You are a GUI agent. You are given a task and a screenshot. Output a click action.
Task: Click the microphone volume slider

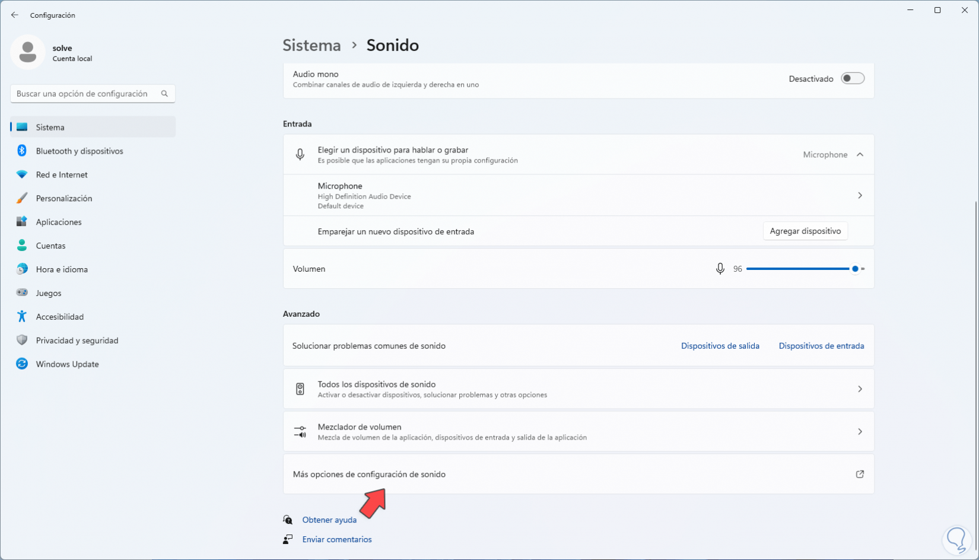pos(798,269)
